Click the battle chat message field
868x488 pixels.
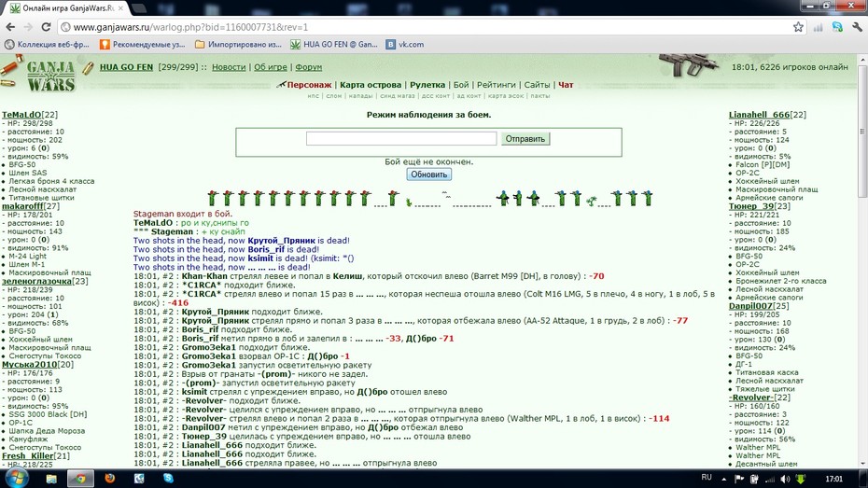[401, 138]
